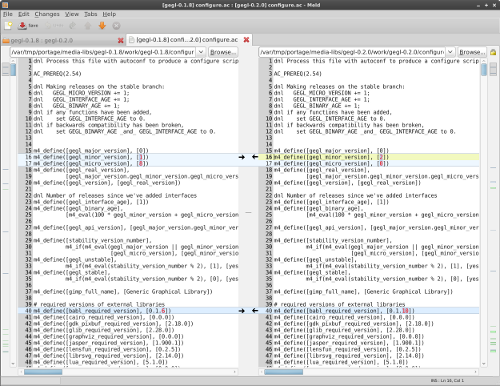
Task: Click AC_PREREQ(2.54) line in right pane
Action: [x=298, y=74]
